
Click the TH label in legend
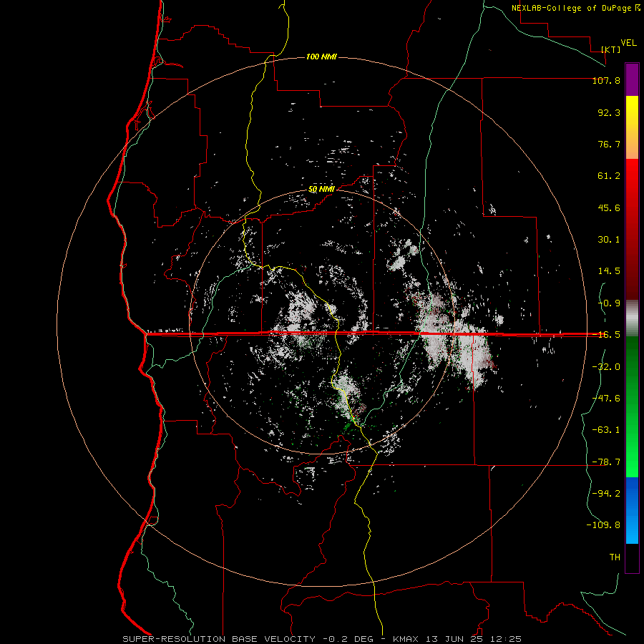pyautogui.click(x=615, y=557)
